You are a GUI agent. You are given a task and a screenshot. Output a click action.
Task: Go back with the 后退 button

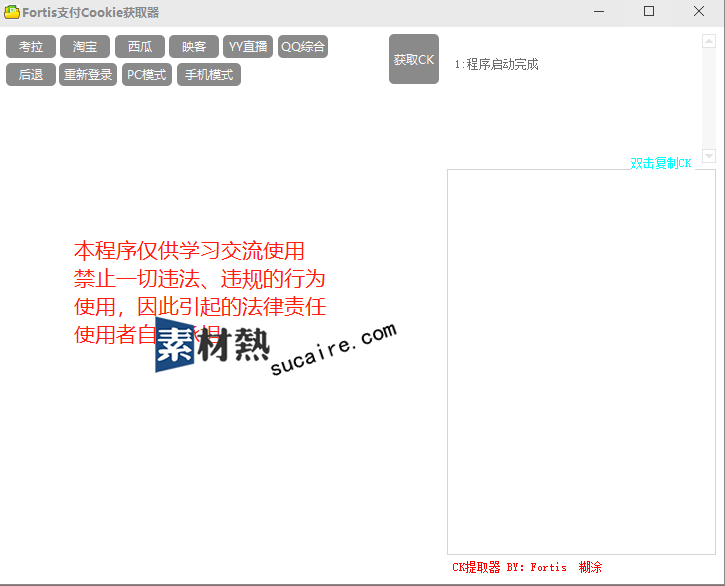pos(31,74)
